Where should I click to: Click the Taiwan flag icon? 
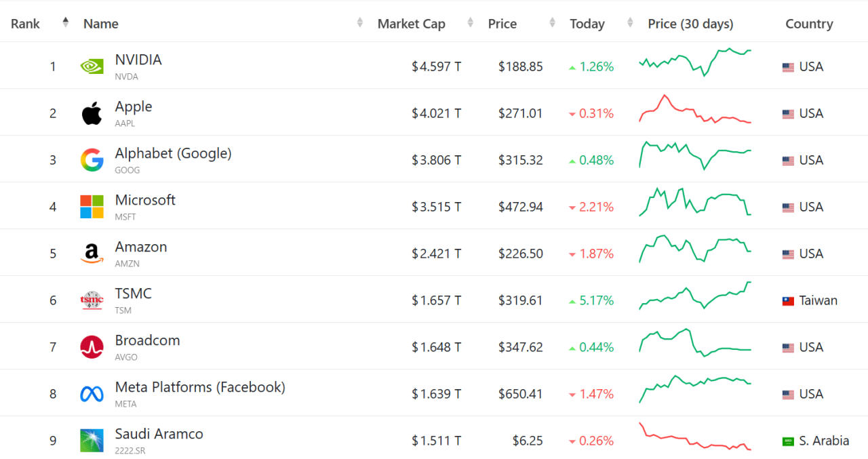tap(788, 301)
